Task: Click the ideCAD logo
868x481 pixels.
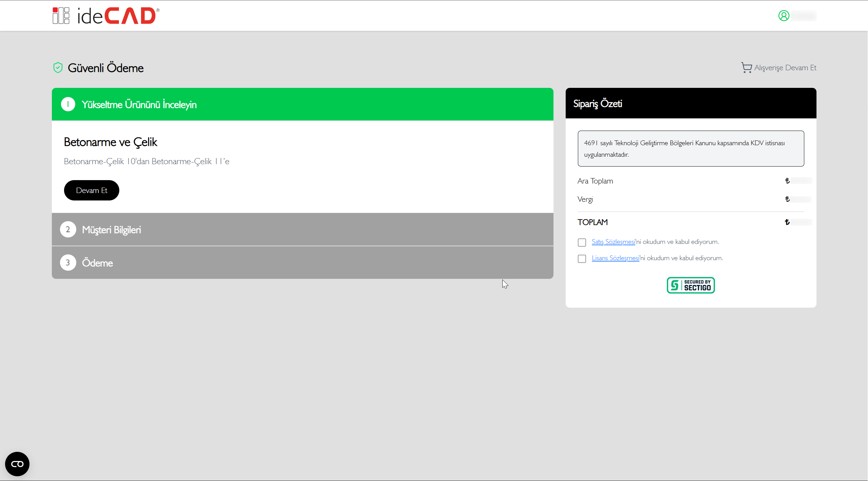Action: (x=106, y=16)
